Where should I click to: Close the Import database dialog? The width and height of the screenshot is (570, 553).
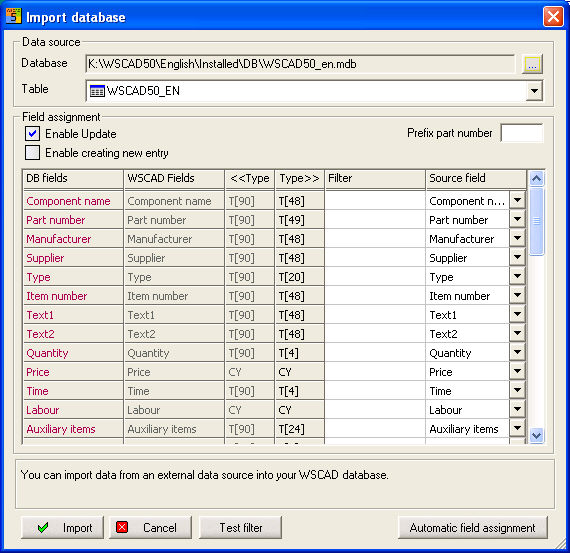[x=553, y=16]
